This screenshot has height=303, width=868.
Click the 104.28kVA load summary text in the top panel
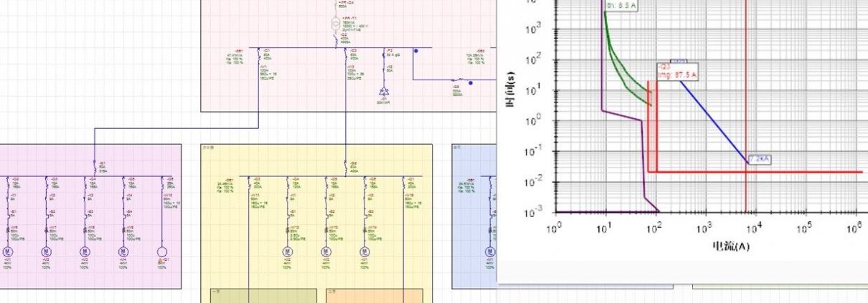[476, 55]
